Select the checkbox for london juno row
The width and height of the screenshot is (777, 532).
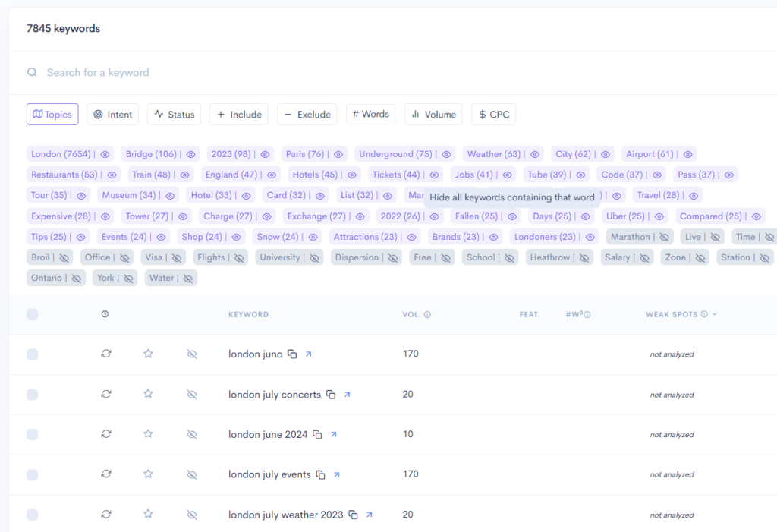pos(32,354)
